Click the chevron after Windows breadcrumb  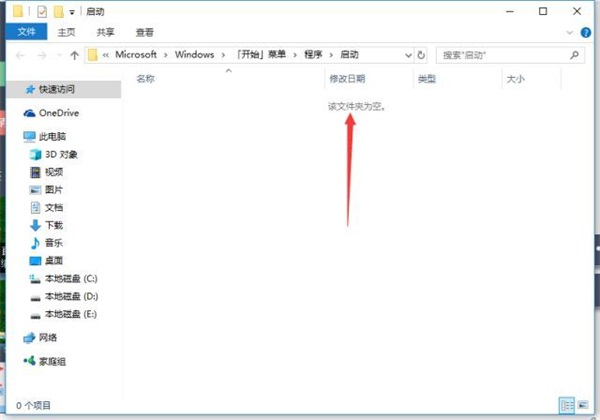tap(223, 55)
